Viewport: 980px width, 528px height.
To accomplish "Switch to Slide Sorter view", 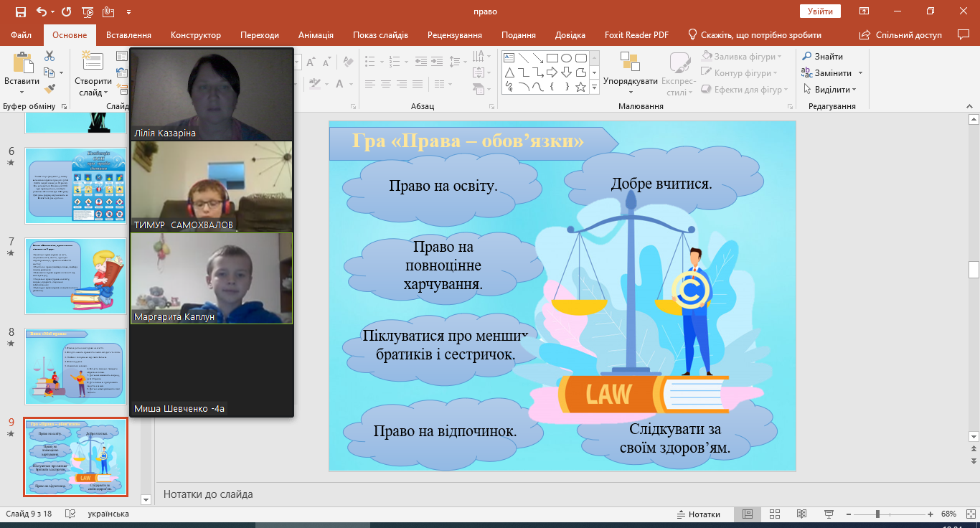I will point(775,514).
